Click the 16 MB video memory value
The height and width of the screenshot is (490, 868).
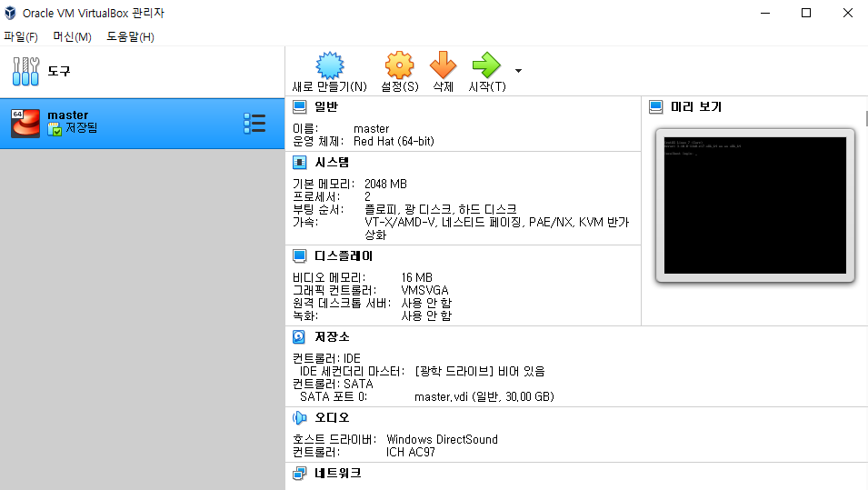(x=417, y=277)
